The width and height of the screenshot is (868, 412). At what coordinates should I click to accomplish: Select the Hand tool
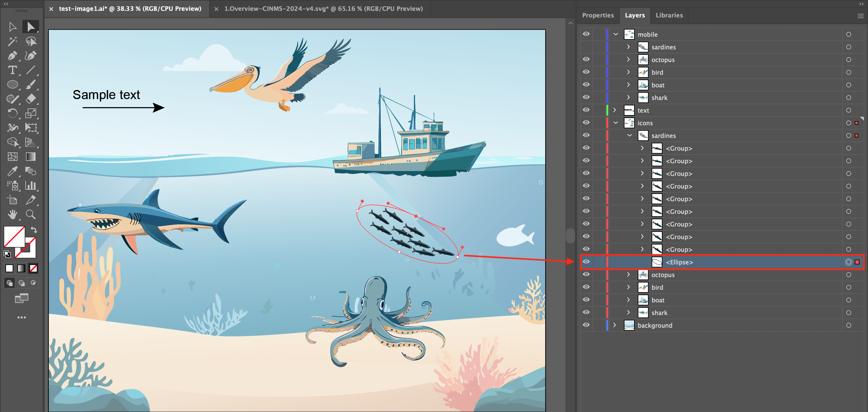(x=13, y=215)
